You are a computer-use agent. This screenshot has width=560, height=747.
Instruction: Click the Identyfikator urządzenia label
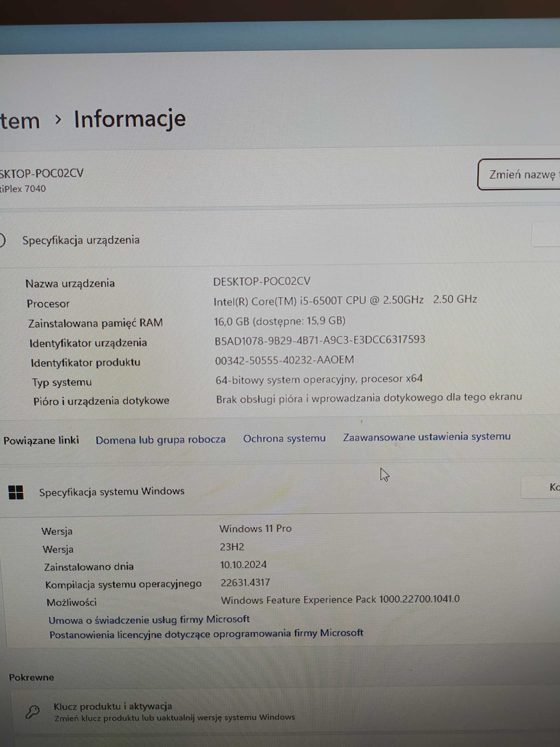[88, 343]
